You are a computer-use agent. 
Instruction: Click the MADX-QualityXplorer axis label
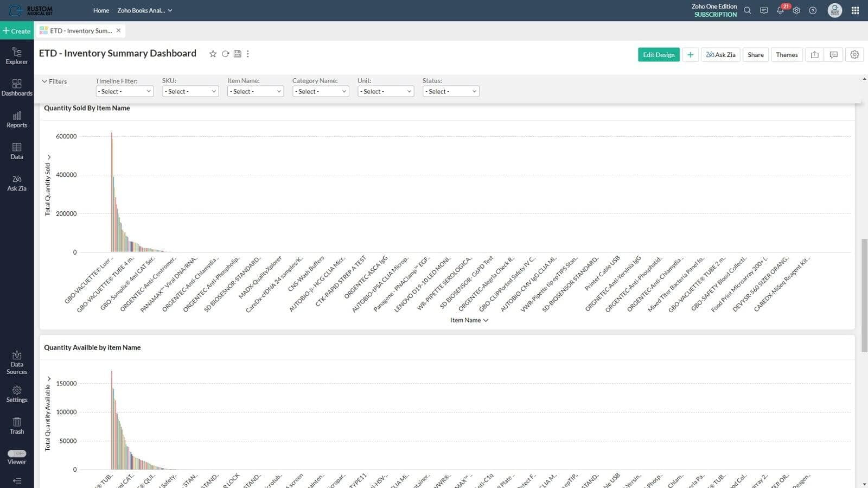click(260, 277)
